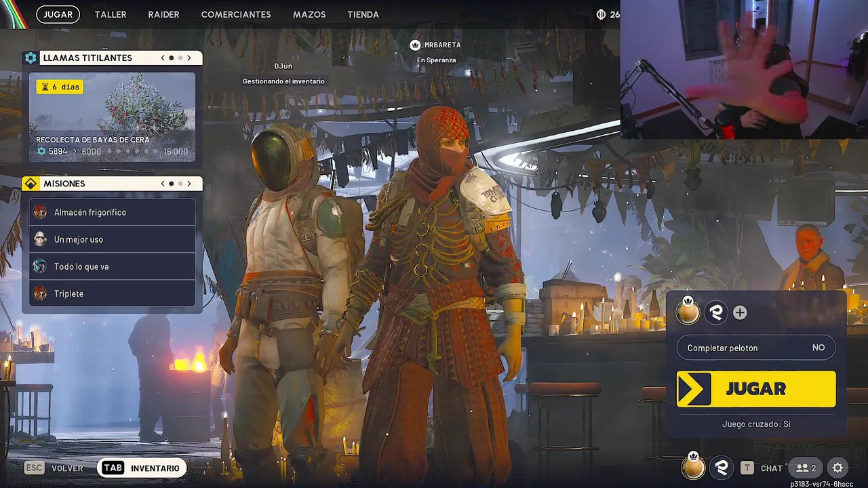Open the MAZOS tab

point(309,14)
